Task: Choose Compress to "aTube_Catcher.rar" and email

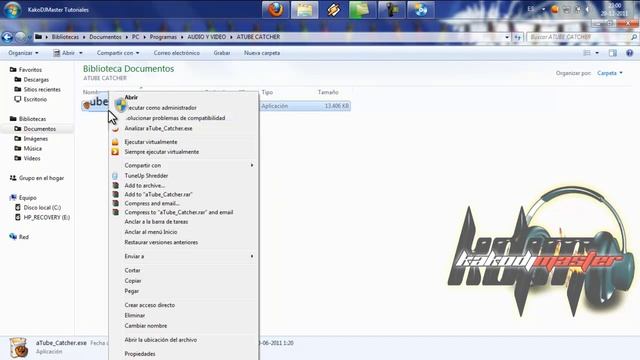Action: click(179, 212)
